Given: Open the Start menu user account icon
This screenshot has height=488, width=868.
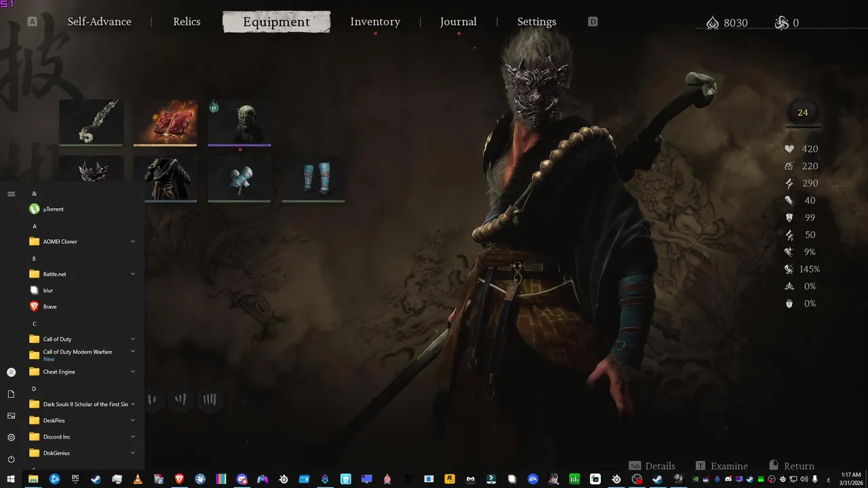Looking at the screenshot, I should click(x=11, y=372).
